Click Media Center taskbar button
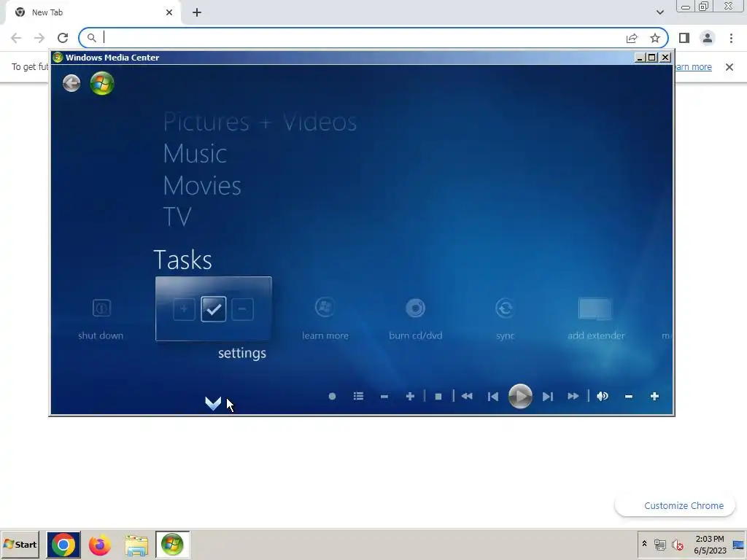 coord(172,545)
